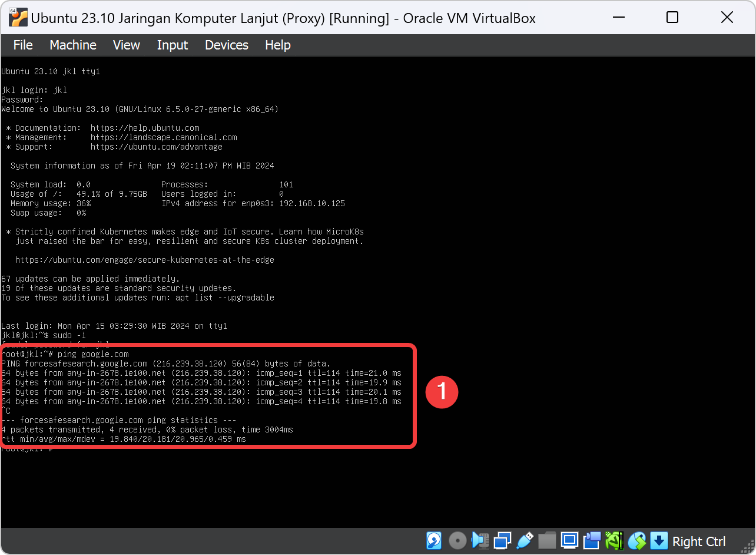
Task: Click the 'Usage of /: 49.1% of 9.75GB' text
Action: (x=79, y=194)
